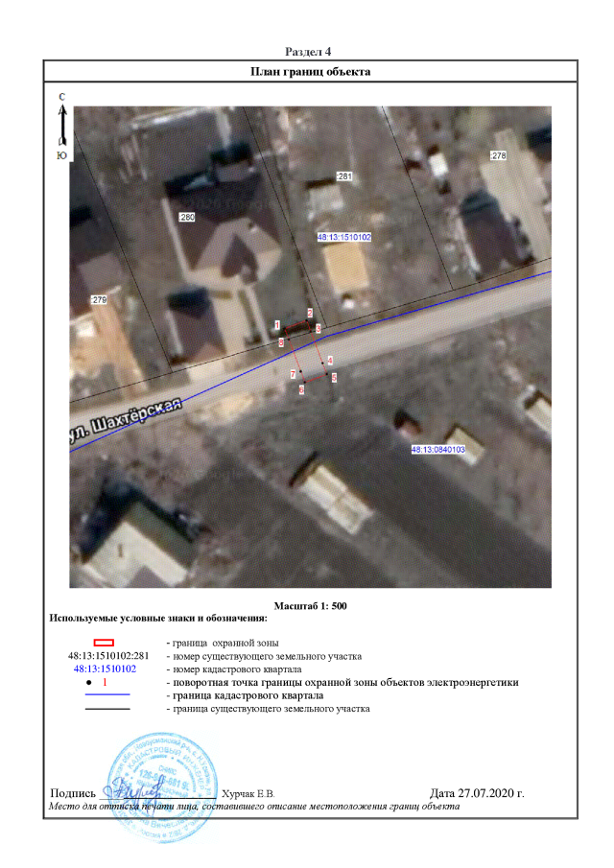Click parcel label :281 on the map
This screenshot has width=614, height=868.
pos(344,176)
